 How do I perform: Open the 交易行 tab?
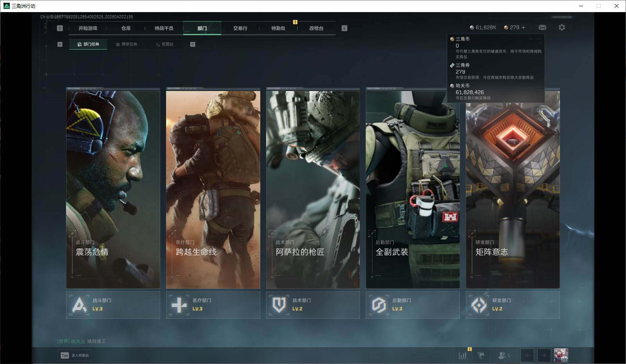tap(240, 28)
